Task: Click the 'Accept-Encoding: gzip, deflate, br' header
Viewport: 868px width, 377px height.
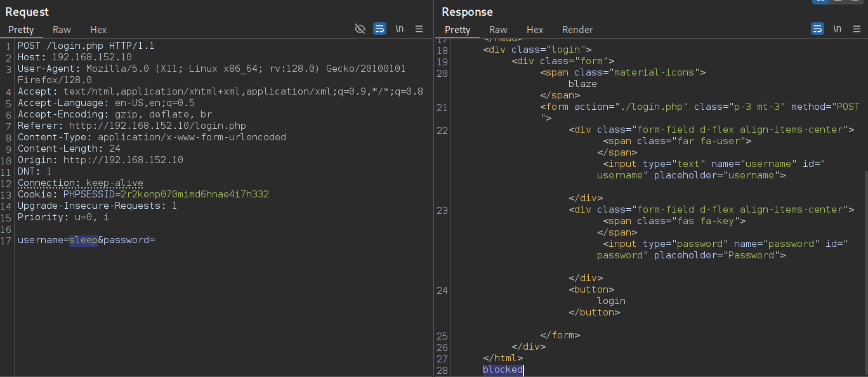Action: 115,114
